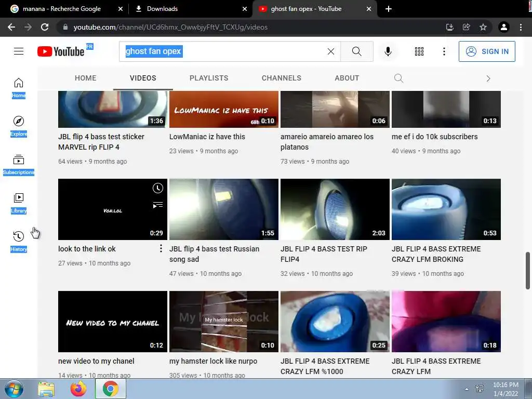Click the install app icon in address bar
This screenshot has height=399, width=532.
click(450, 27)
